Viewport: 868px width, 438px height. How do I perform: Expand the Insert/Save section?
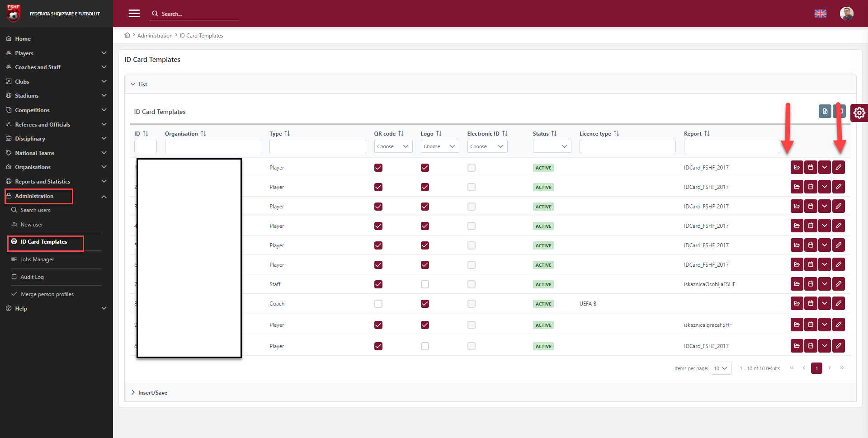152,392
